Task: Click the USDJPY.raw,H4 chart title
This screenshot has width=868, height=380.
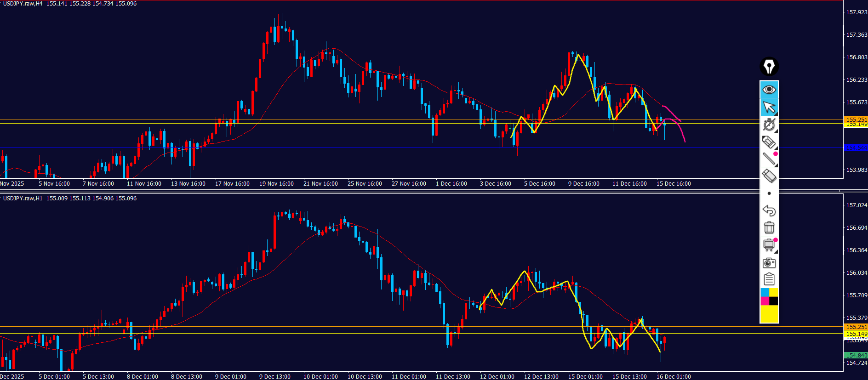Action: pyautogui.click(x=23, y=4)
